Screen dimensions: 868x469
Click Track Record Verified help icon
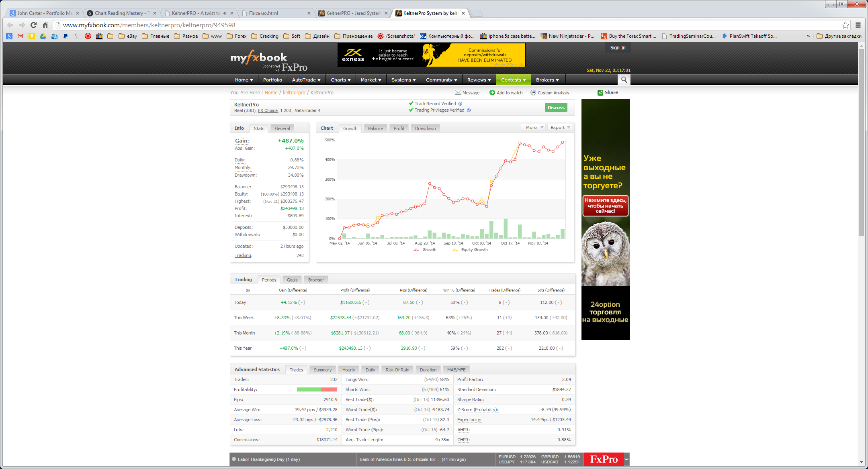(x=461, y=104)
